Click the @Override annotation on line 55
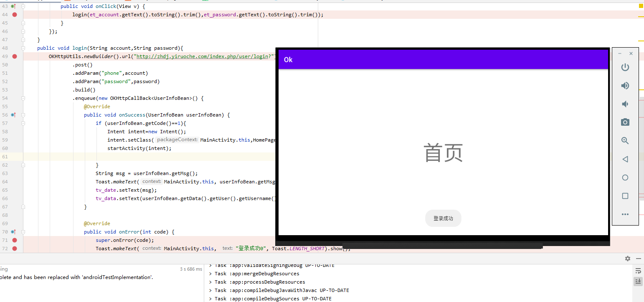644x302 pixels. pyautogui.click(x=97, y=107)
